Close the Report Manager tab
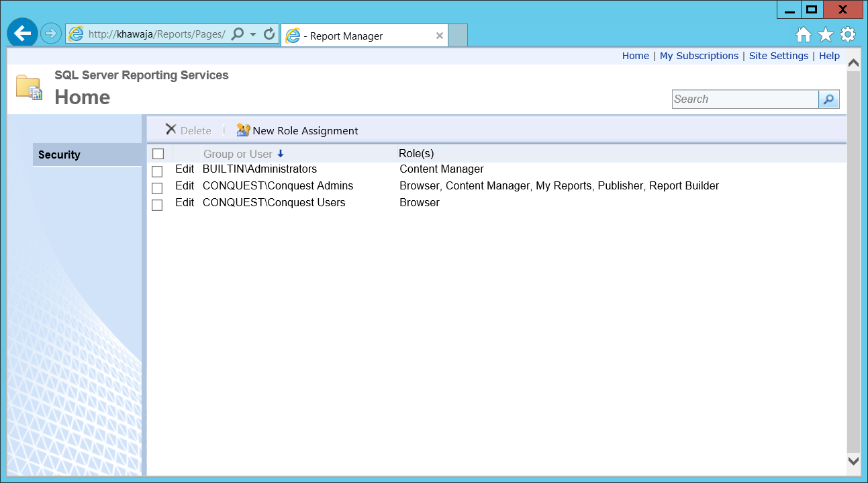The image size is (868, 483). [x=440, y=36]
